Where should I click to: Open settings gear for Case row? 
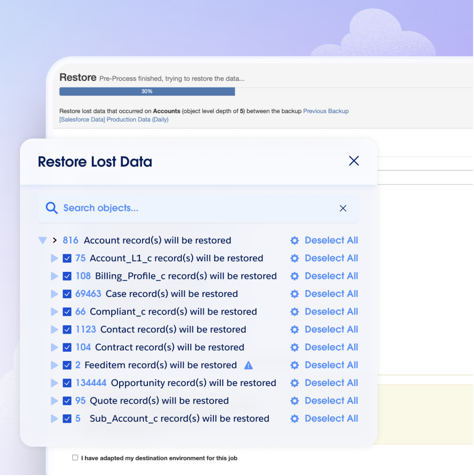[x=295, y=294]
